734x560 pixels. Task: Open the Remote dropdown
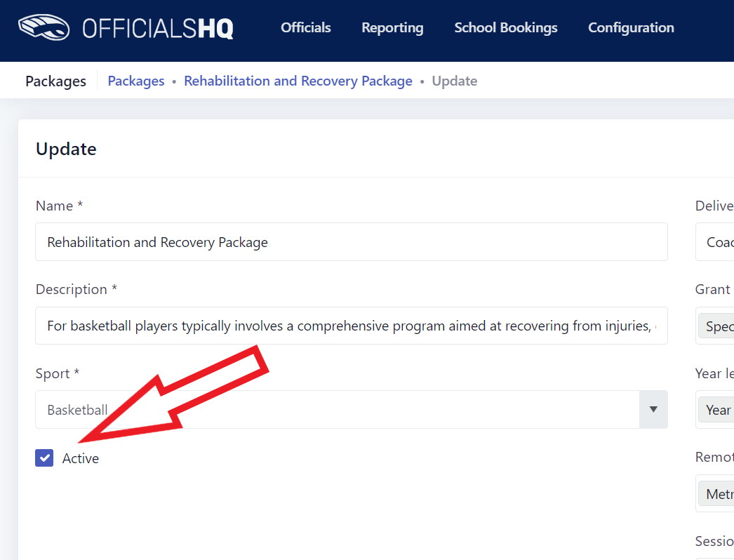719,493
